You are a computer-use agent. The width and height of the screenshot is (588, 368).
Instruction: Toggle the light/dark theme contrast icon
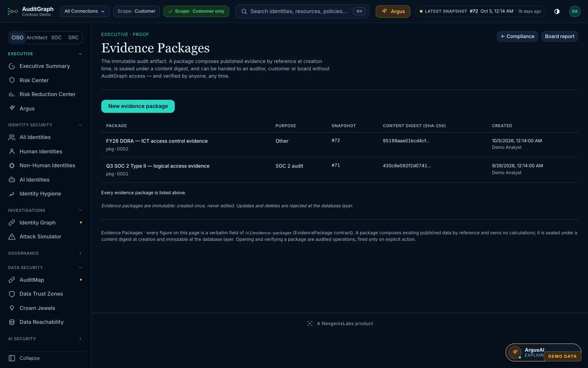click(557, 11)
